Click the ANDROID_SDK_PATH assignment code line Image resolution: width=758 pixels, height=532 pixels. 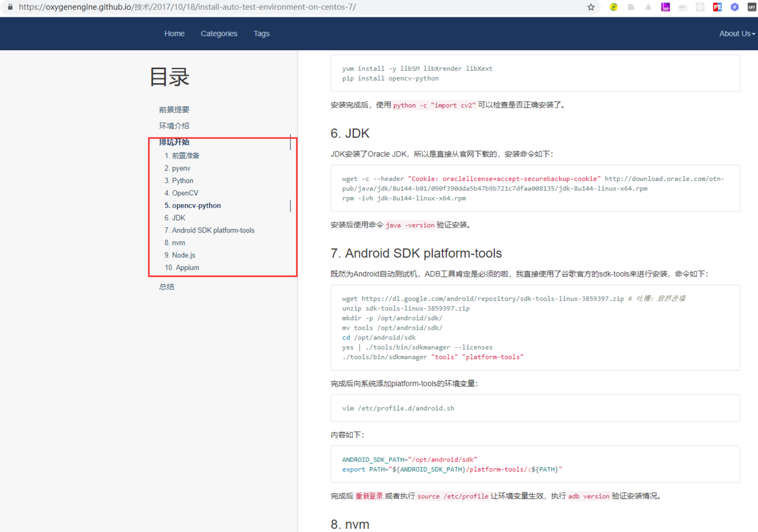point(410,459)
